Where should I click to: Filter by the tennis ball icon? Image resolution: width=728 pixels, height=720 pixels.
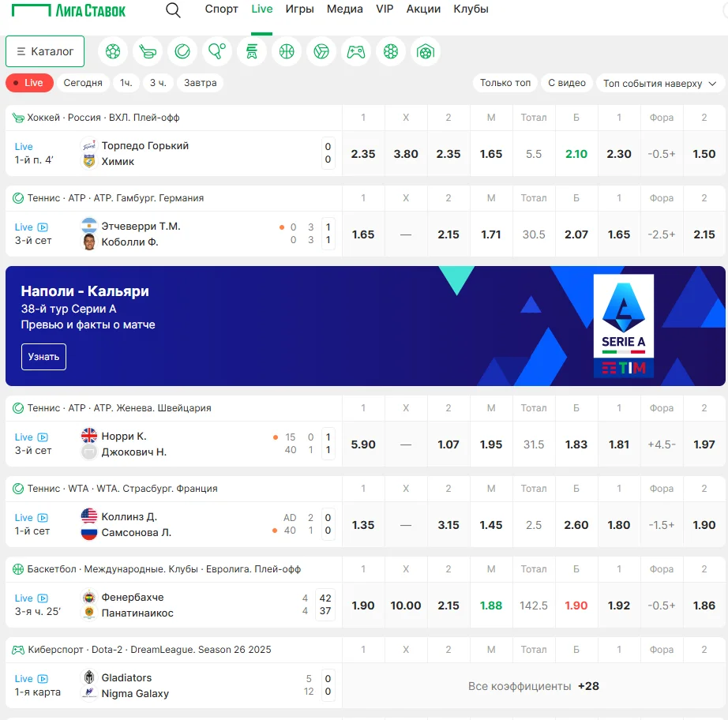coord(182,52)
